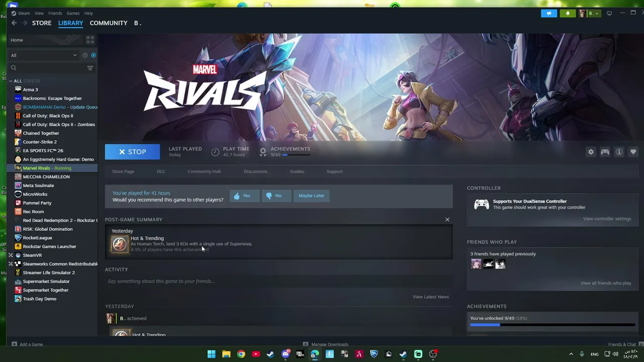Open the Rocket League taskbar icon
This screenshot has height=362, width=644.
374,354
